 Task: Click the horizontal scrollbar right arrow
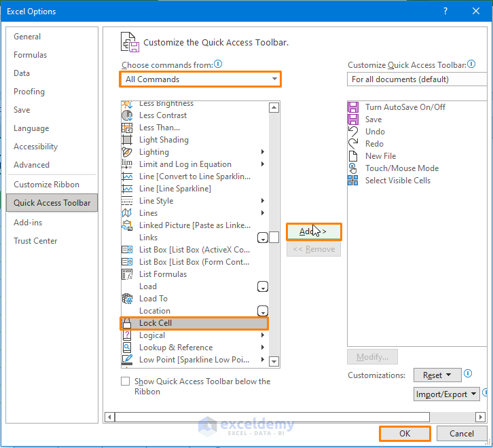[x=480, y=417]
